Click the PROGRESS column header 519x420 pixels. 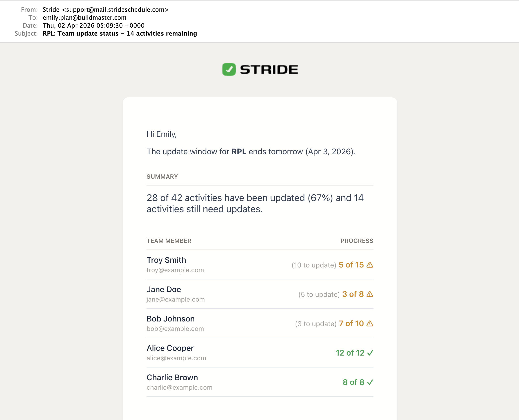pyautogui.click(x=357, y=241)
